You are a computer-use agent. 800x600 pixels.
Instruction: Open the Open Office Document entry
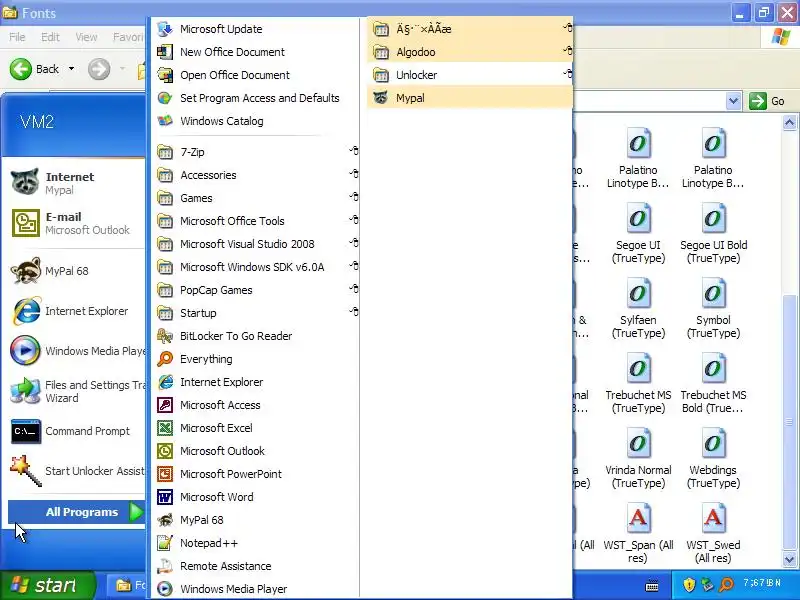click(256, 75)
